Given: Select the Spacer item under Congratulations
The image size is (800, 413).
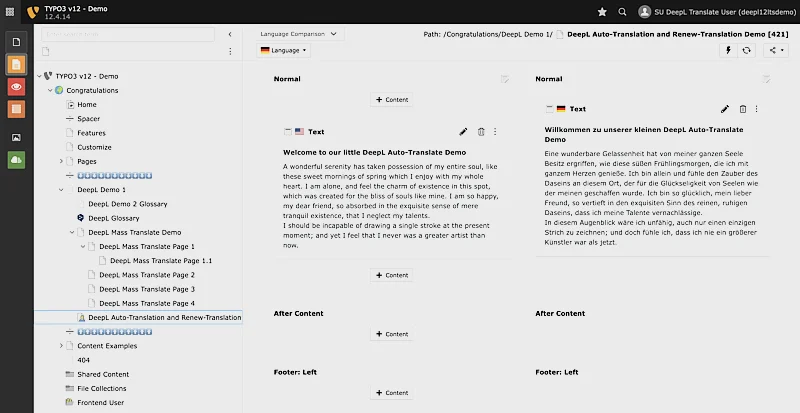Looking at the screenshot, I should 88,118.
